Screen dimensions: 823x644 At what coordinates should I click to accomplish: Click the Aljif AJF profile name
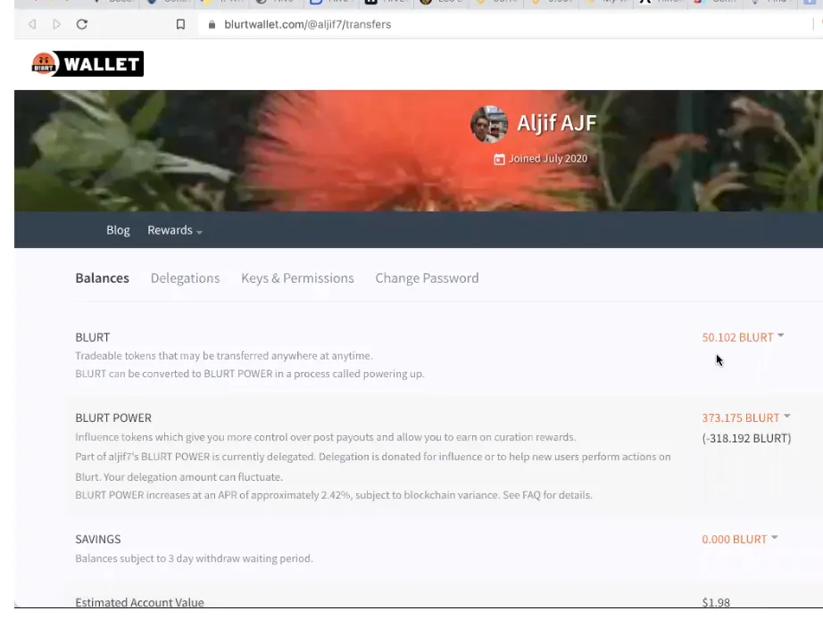click(x=556, y=123)
